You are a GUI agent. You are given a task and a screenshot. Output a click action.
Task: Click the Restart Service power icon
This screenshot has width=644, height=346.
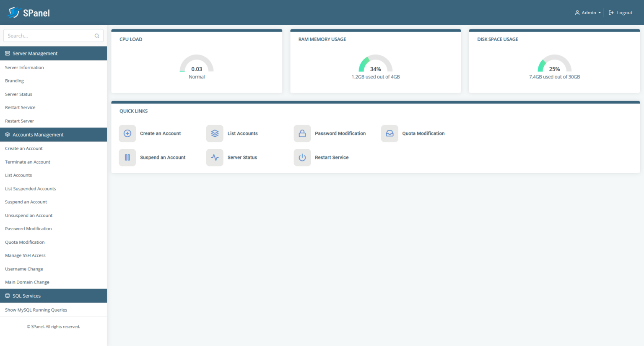coord(302,157)
